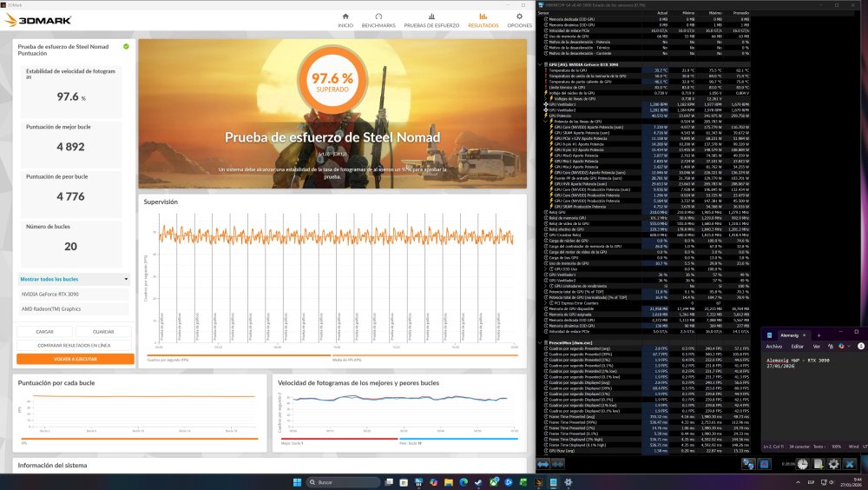
Task: Open Microsoft Edge from taskbar
Action: pyautogui.click(x=464, y=482)
